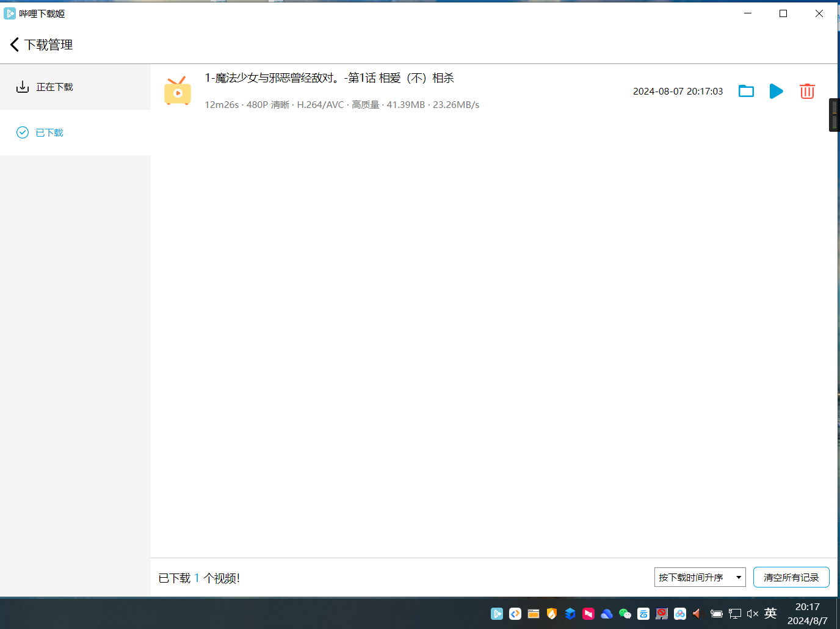Screen dimensions: 840x629
Task: Click the WeChat icon in system tray
Action: tap(625, 614)
